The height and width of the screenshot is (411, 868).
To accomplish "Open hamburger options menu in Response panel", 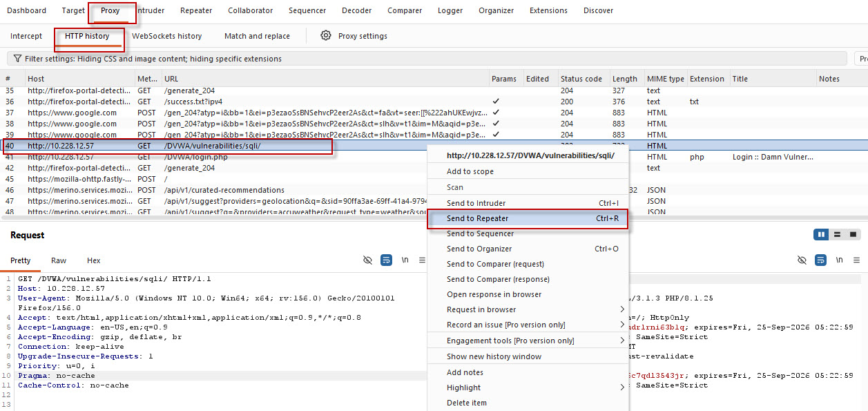I will tap(856, 260).
